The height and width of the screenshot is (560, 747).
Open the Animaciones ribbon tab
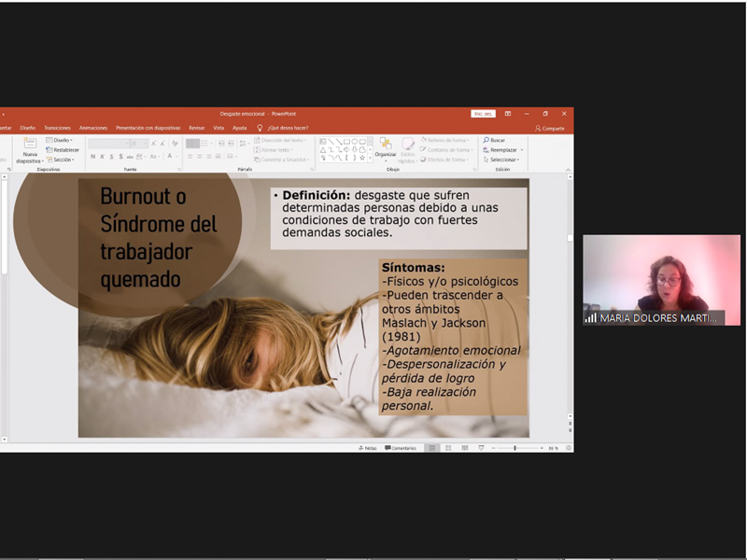pyautogui.click(x=93, y=128)
